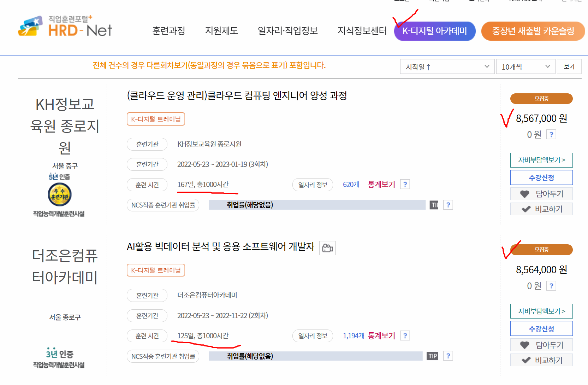Click the NCS직종 훈련기관 취업률 label in the KH정보교육원 card
Image resolution: width=588 pixels, height=385 pixels.
[163, 205]
